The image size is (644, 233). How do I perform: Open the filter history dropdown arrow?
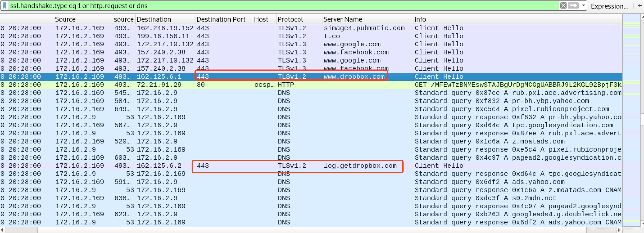(583, 5)
